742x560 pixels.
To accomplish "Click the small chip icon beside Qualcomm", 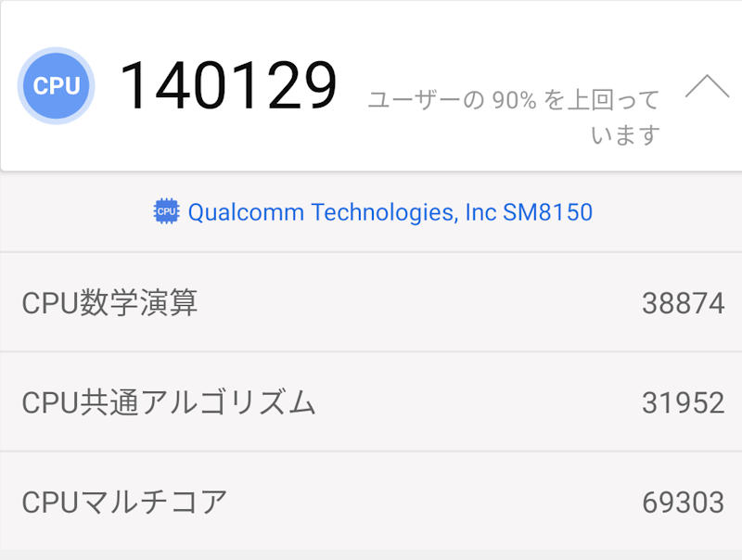I will [166, 212].
